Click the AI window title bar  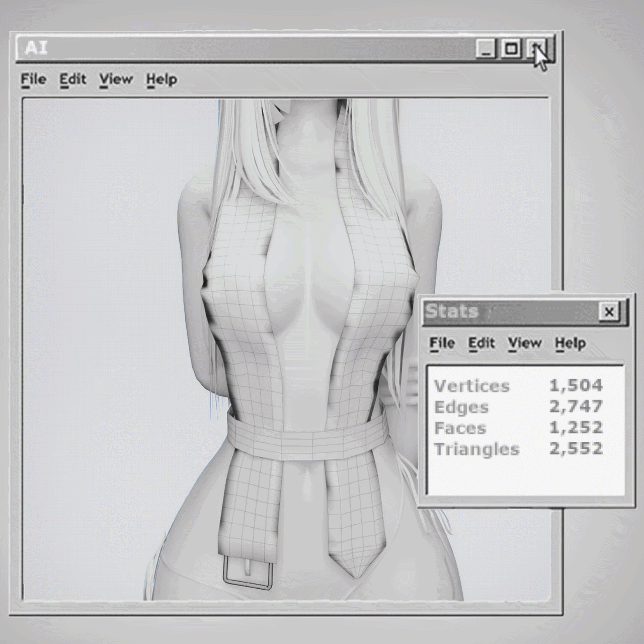click(252, 49)
